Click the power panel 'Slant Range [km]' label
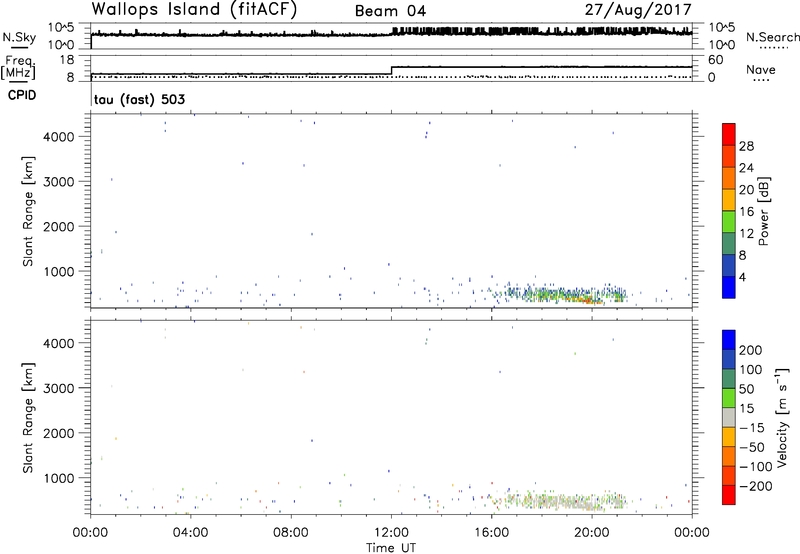The height and width of the screenshot is (554, 800). click(x=28, y=211)
